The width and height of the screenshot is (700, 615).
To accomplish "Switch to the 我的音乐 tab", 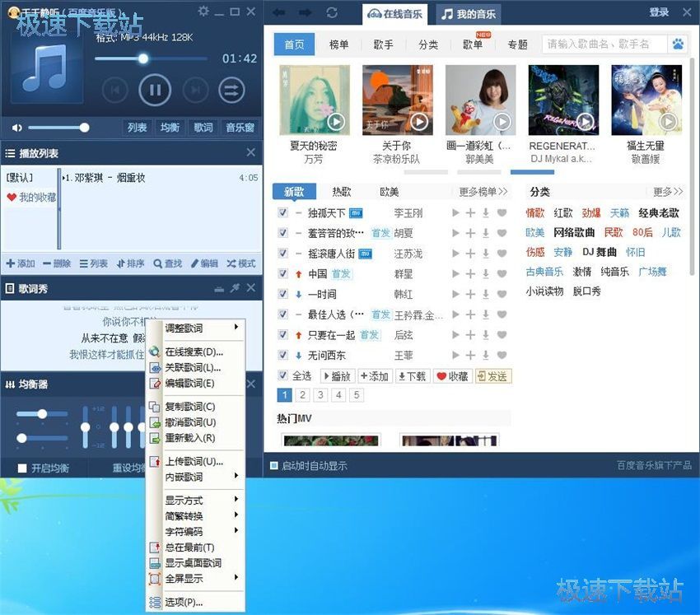I will point(468,14).
